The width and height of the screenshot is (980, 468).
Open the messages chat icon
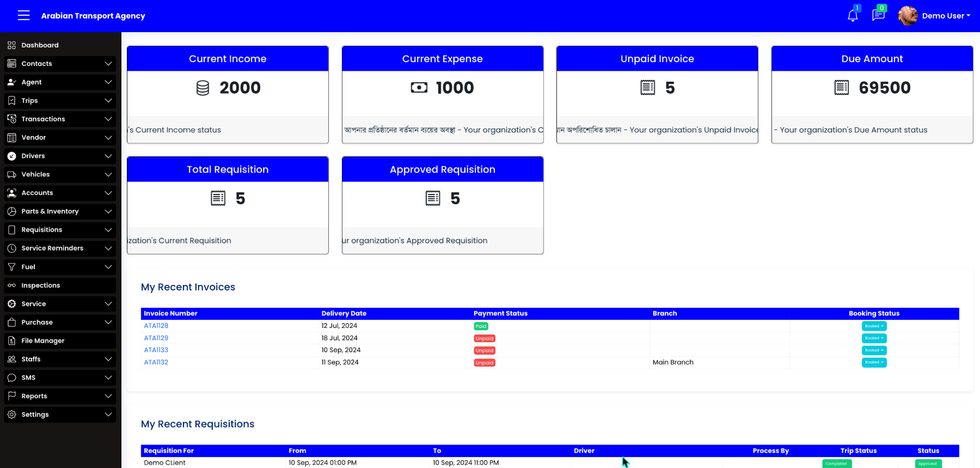click(x=878, y=15)
